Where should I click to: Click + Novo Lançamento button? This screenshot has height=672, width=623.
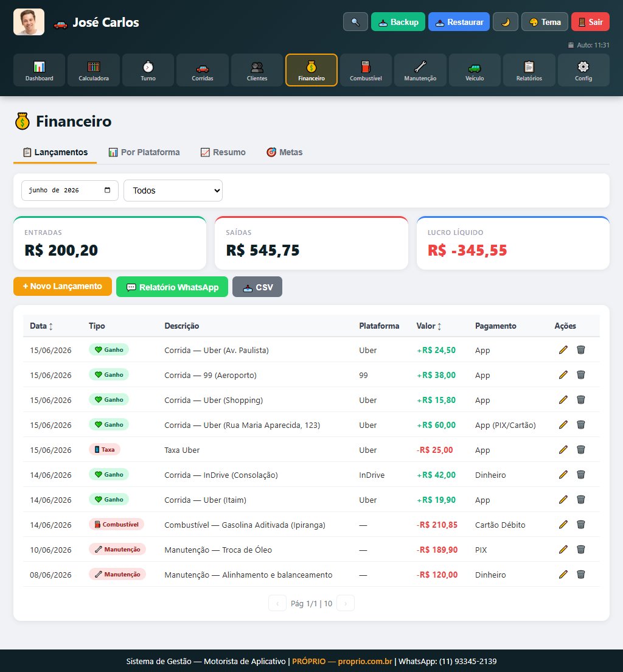63,286
